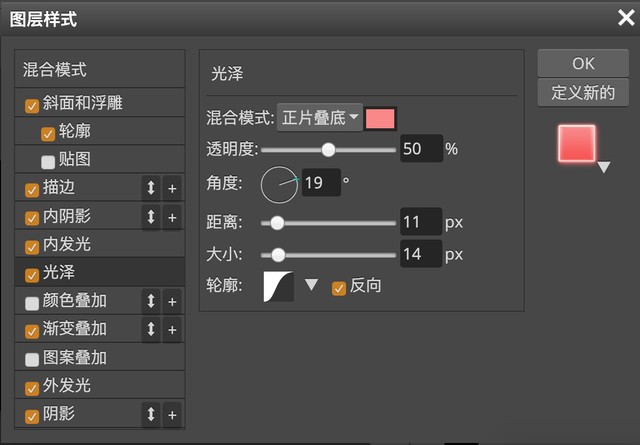Select 混合模式 at top of style list
Viewport: 640px width, 445px height.
tap(55, 70)
